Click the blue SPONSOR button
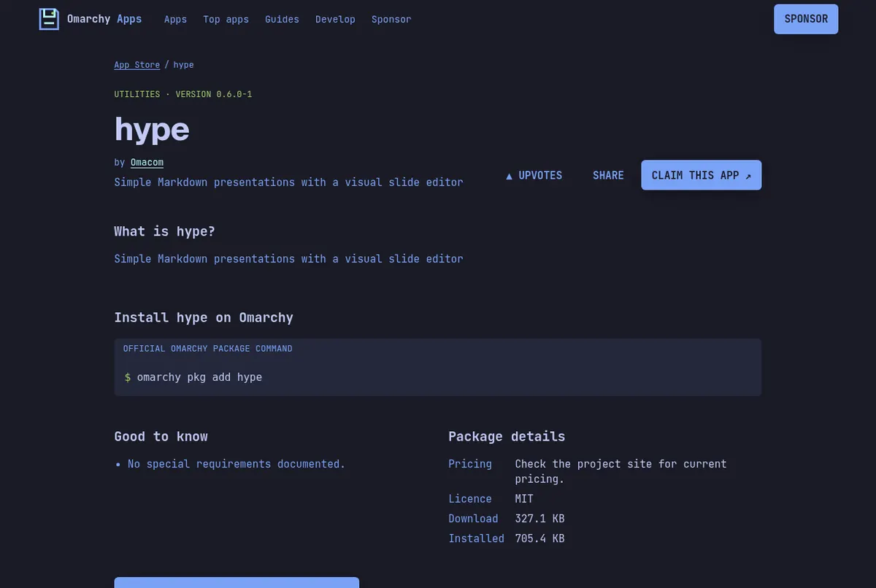Image resolution: width=876 pixels, height=588 pixels. click(x=806, y=19)
